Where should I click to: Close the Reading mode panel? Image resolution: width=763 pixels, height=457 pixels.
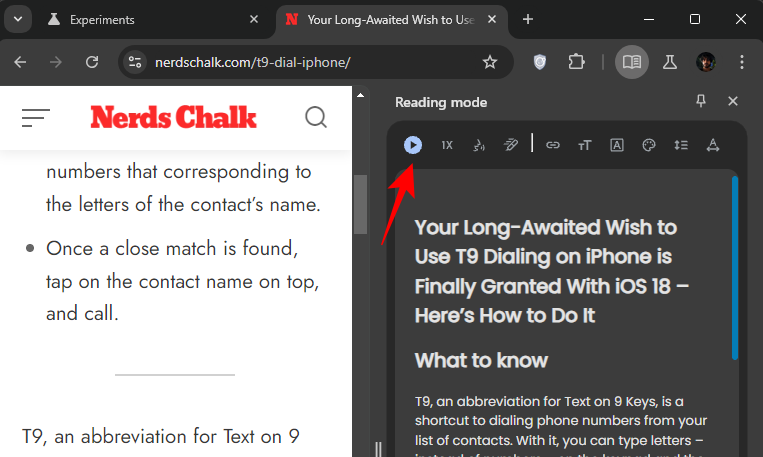pos(733,101)
